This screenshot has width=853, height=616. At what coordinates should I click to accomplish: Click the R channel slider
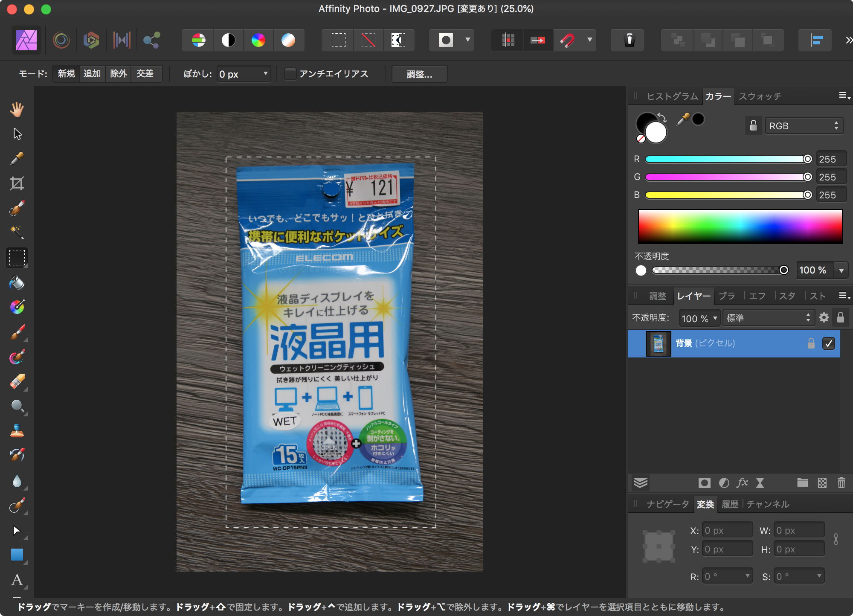728,159
